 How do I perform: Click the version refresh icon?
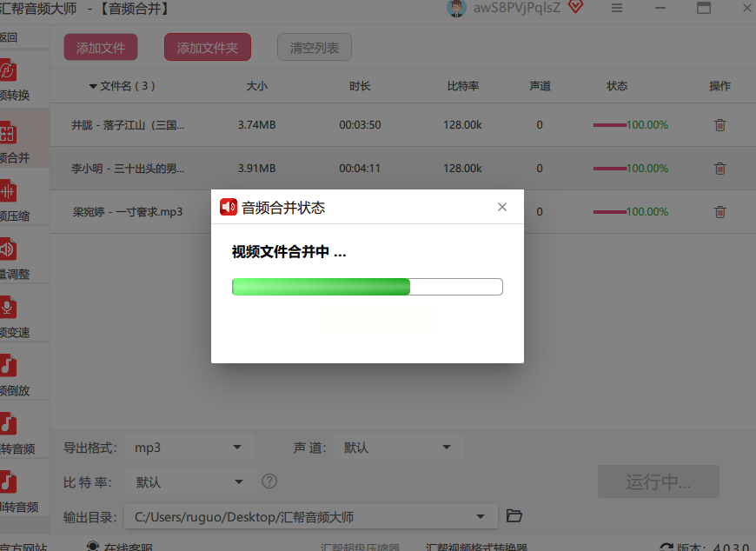(666, 548)
